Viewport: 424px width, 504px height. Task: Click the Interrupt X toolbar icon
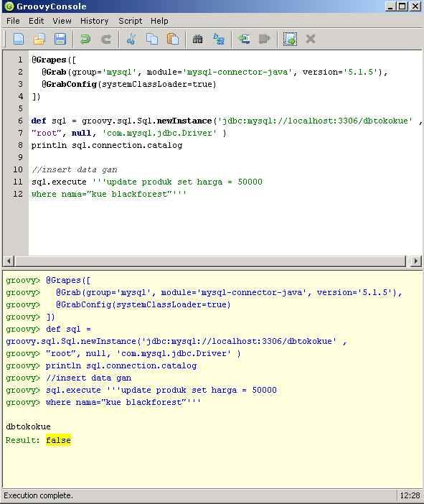click(x=311, y=39)
